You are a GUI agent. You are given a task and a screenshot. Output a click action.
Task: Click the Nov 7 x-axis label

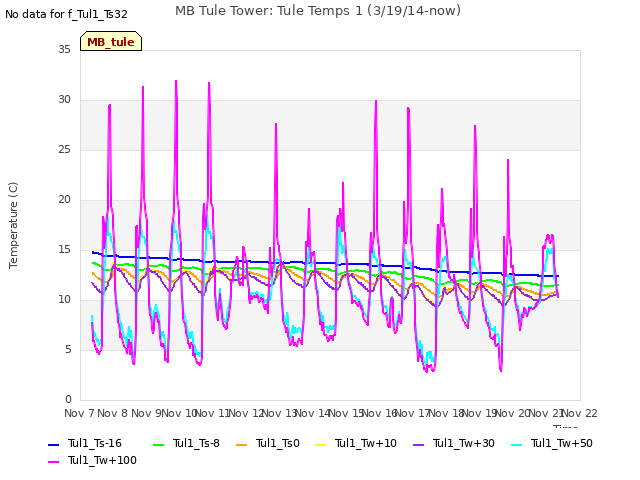[79, 413]
